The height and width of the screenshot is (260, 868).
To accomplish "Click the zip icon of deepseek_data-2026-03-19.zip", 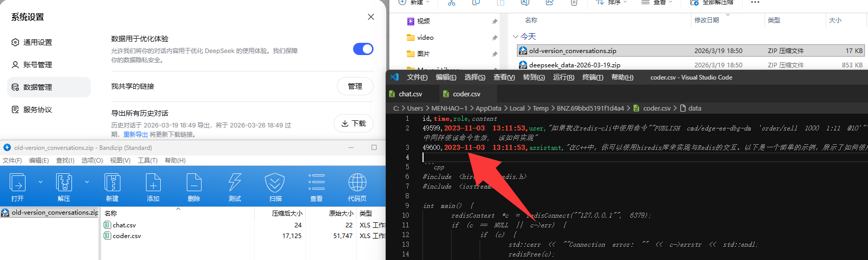I will tap(523, 65).
